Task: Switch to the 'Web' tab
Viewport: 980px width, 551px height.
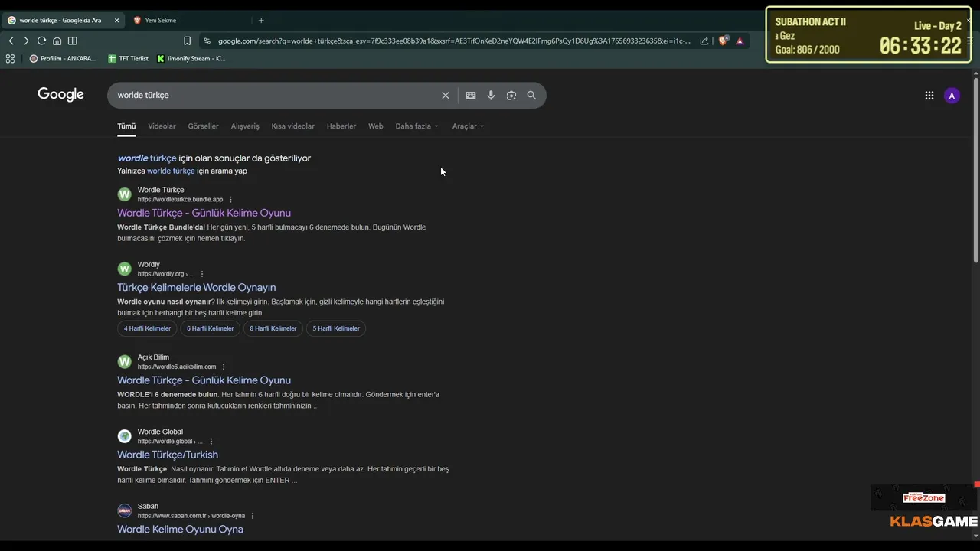Action: [x=375, y=126]
